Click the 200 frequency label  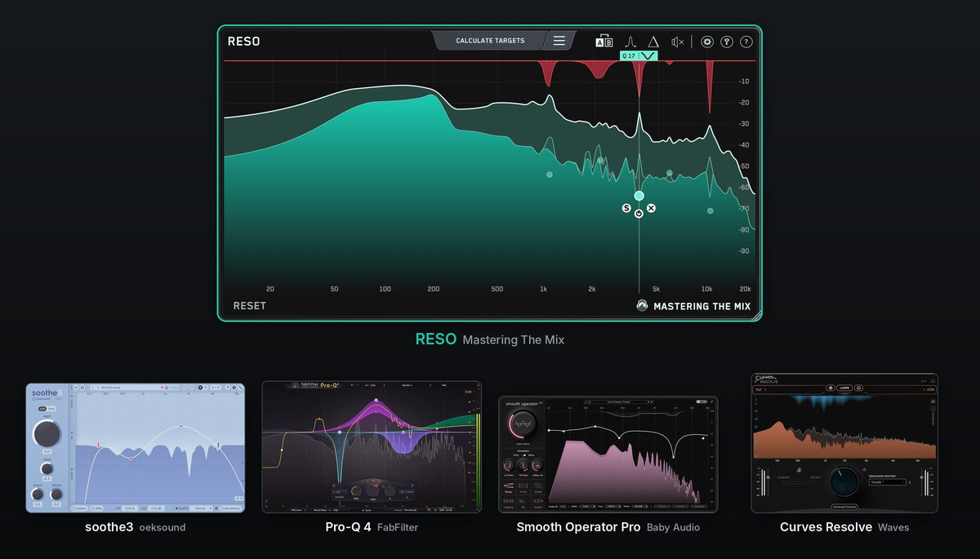coord(434,289)
